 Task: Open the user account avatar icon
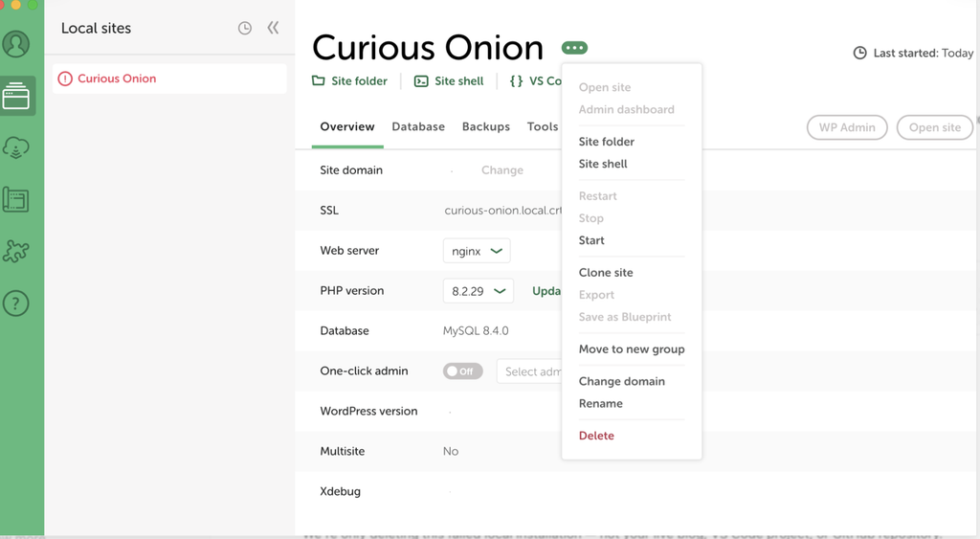tap(16, 44)
